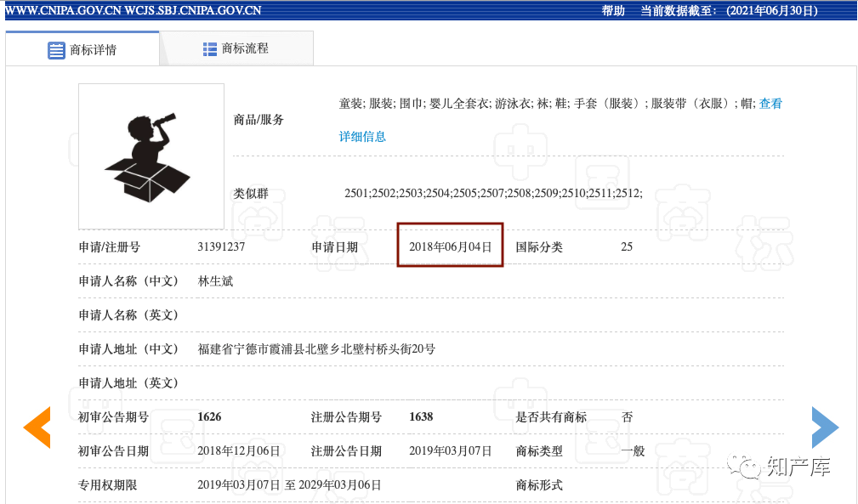Click the trademark image of boy in box
Image resolution: width=858 pixels, height=504 pixels.
(151, 156)
